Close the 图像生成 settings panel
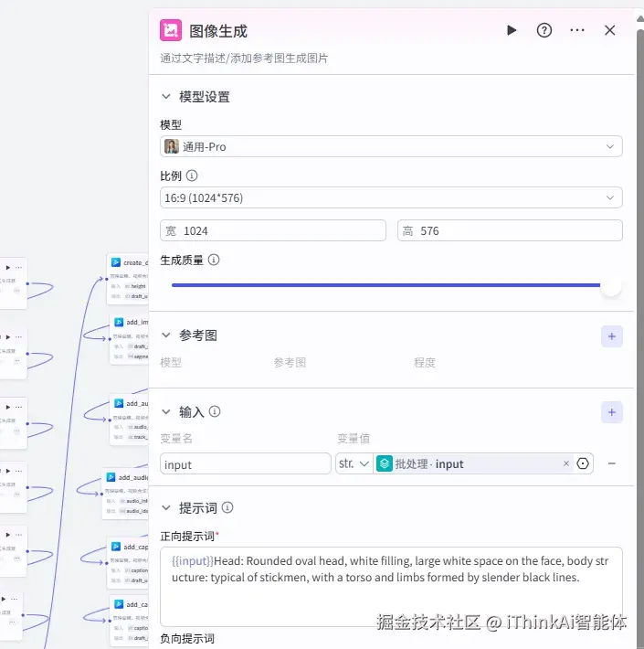Viewport: 644px width, 649px height. (609, 30)
